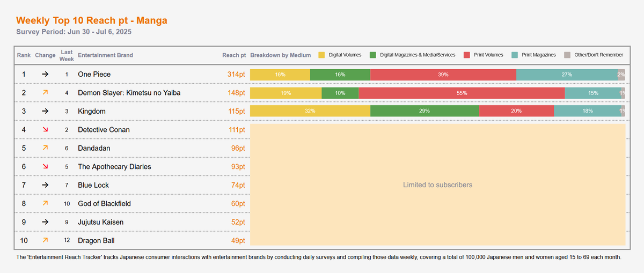Click the 93pt reach value

tap(238, 167)
